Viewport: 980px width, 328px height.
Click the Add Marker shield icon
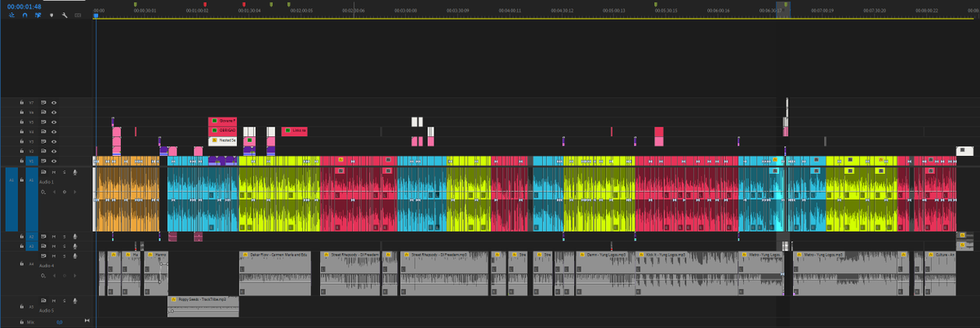point(51,15)
